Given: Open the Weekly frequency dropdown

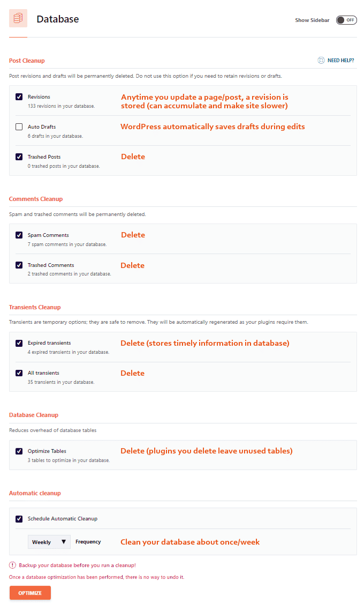Looking at the screenshot, I should coord(49,542).
